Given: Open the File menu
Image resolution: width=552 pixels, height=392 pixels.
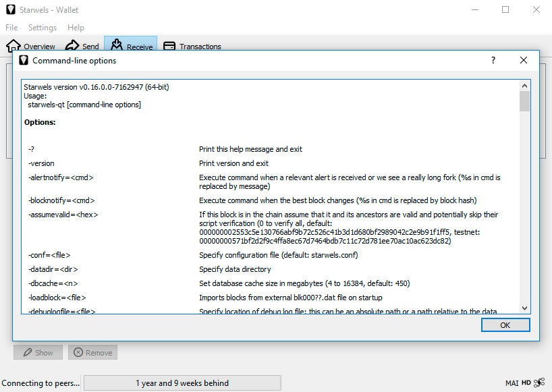Looking at the screenshot, I should 11,28.
